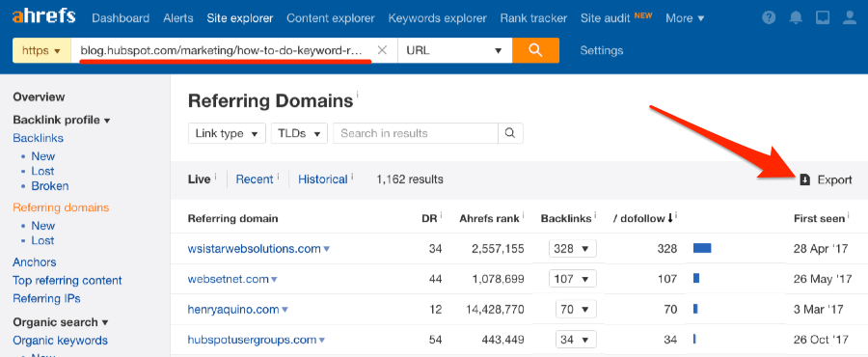Collapse the Organic search section

tap(61, 322)
